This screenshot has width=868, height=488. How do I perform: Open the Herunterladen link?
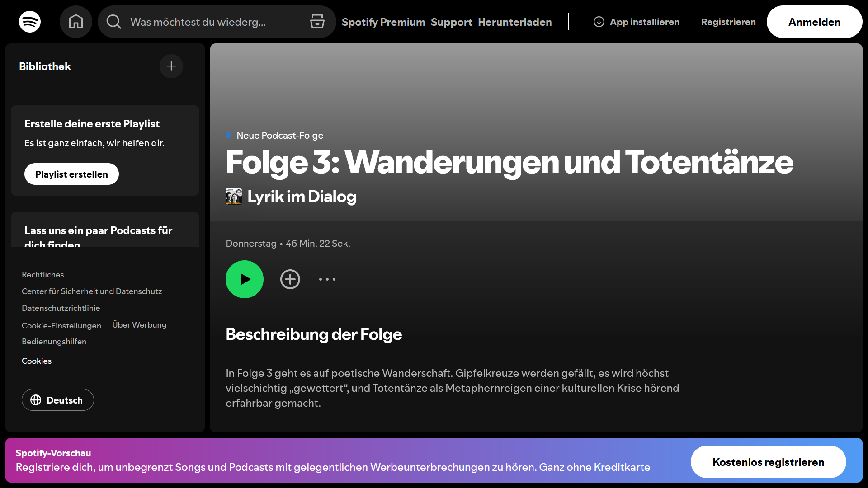515,22
